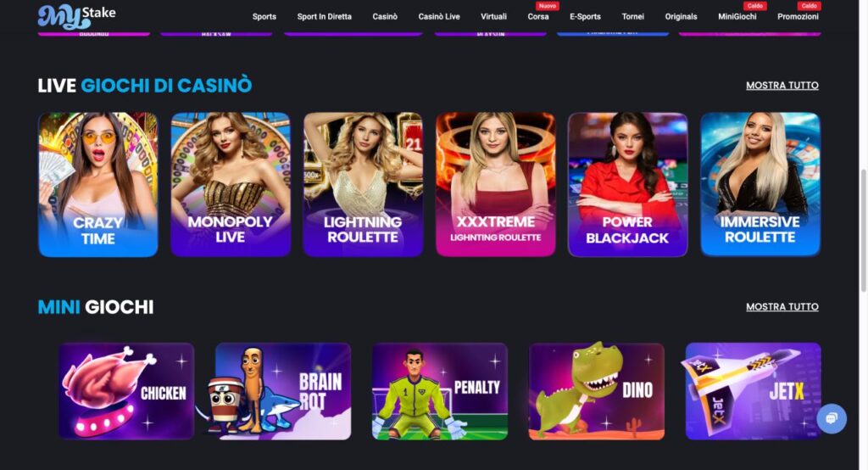
Task: Play the Penalty mini game
Action: [440, 391]
